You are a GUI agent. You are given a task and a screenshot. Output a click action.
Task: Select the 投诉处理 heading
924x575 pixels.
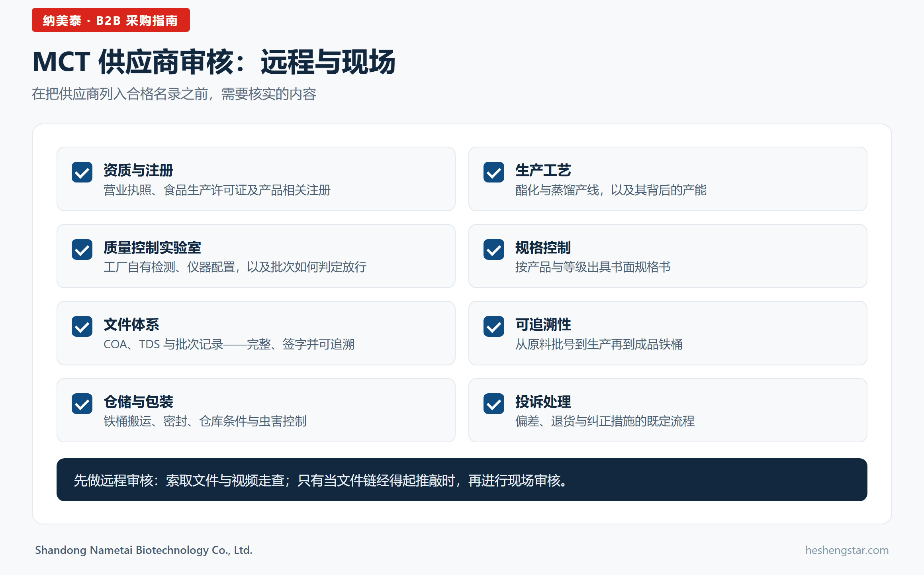coord(543,402)
